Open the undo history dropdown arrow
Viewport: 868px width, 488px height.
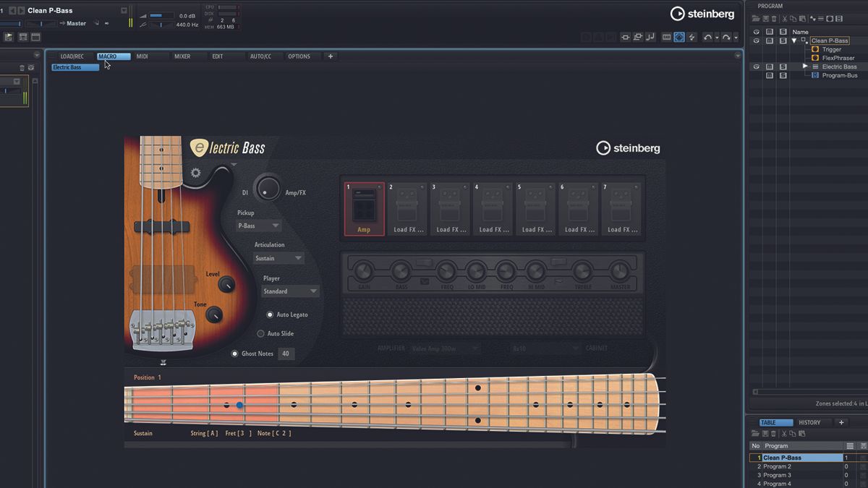pyautogui.click(x=717, y=38)
